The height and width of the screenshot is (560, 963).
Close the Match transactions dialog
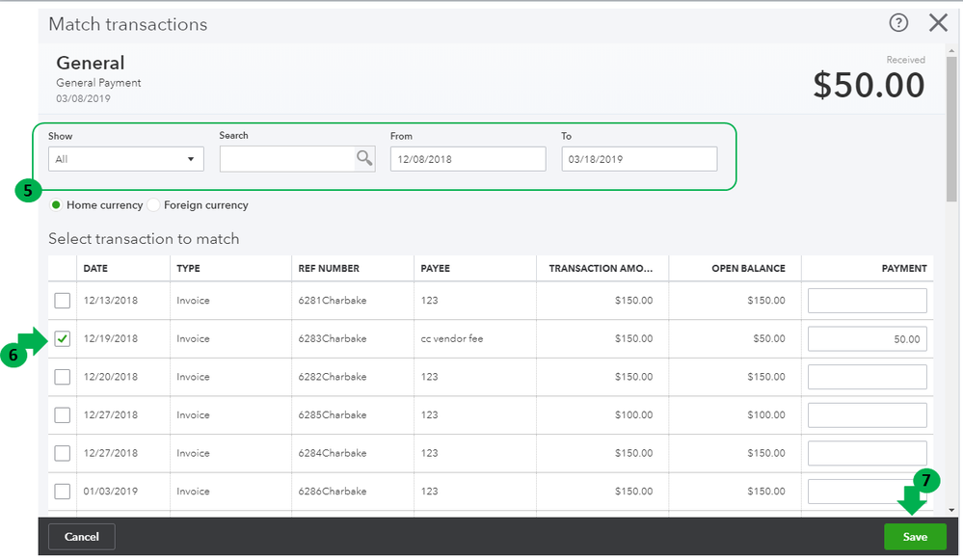[938, 23]
